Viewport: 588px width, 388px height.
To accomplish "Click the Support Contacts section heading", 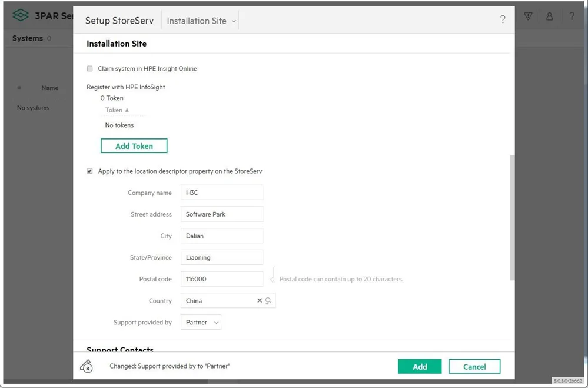I will click(120, 349).
